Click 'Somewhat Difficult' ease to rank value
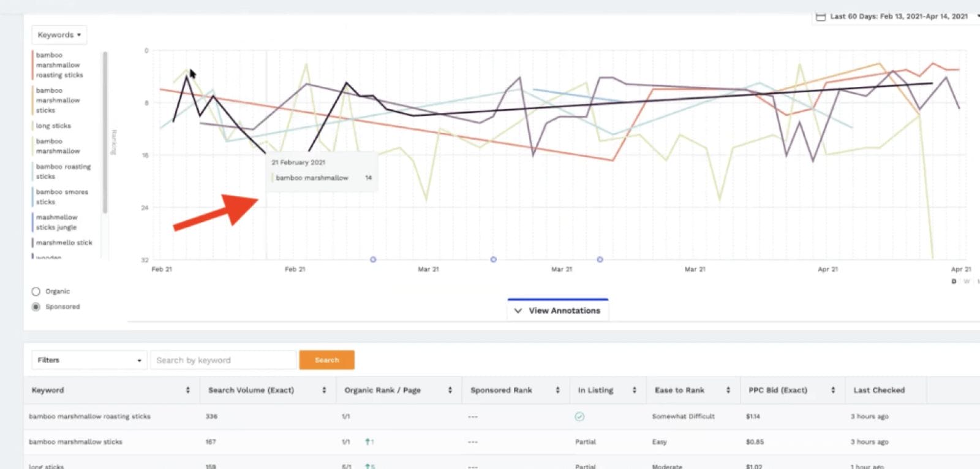980x469 pixels. (683, 416)
